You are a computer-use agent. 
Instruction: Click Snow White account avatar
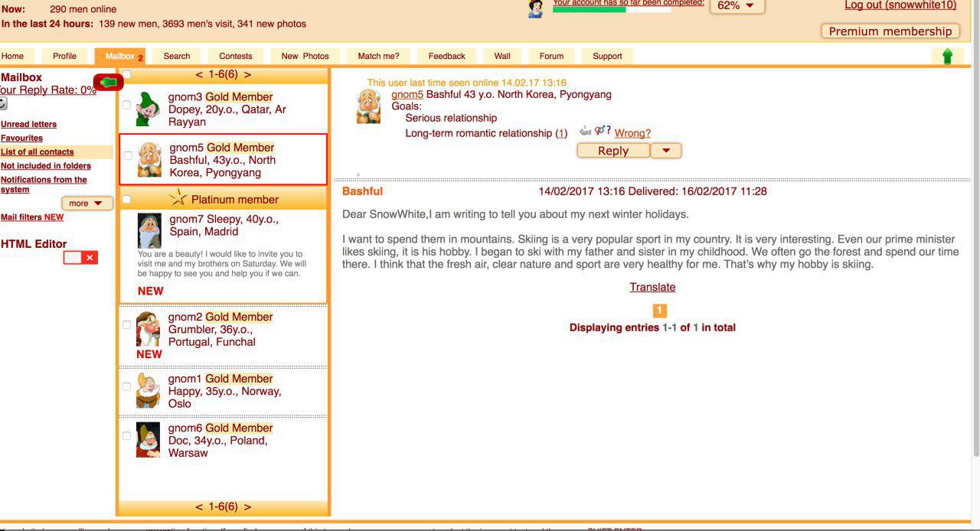536,9
